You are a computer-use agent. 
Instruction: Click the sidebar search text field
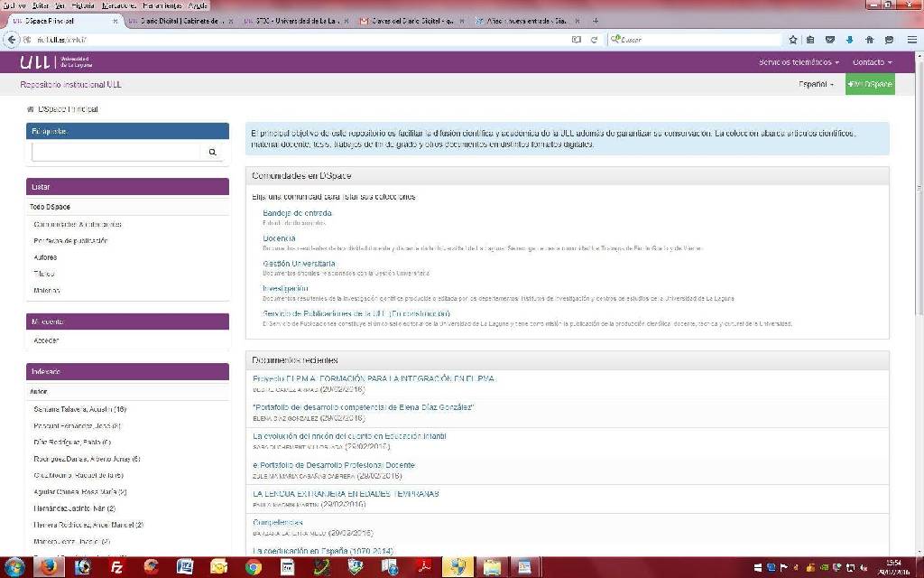coord(115,153)
